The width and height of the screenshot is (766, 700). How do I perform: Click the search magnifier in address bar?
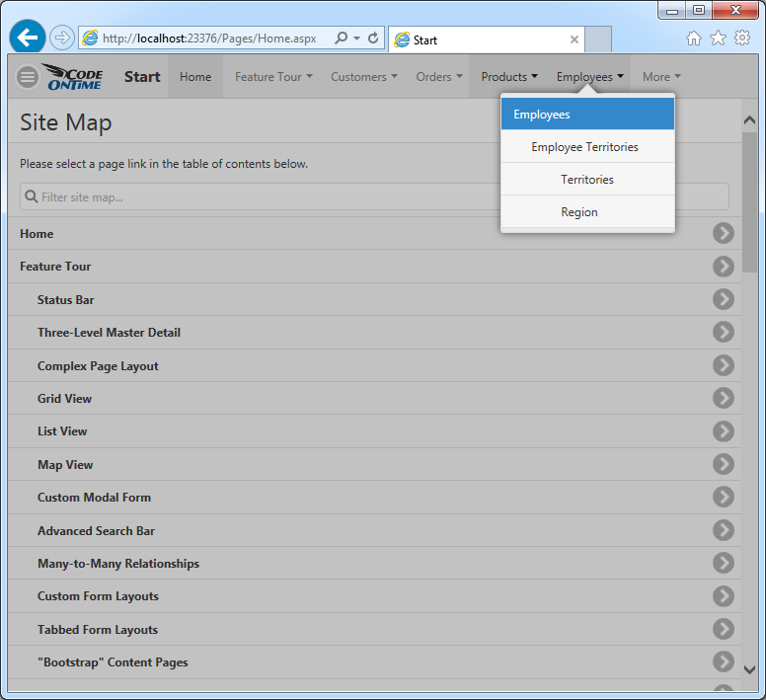click(x=341, y=38)
